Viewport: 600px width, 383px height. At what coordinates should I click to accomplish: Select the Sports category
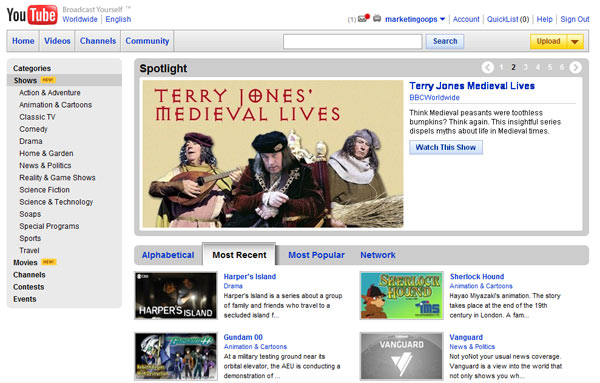click(30, 238)
